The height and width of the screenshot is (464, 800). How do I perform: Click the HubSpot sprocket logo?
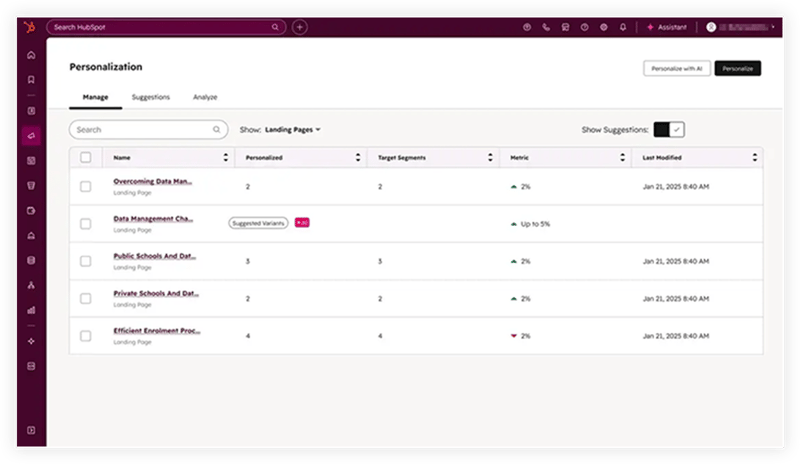[30, 27]
